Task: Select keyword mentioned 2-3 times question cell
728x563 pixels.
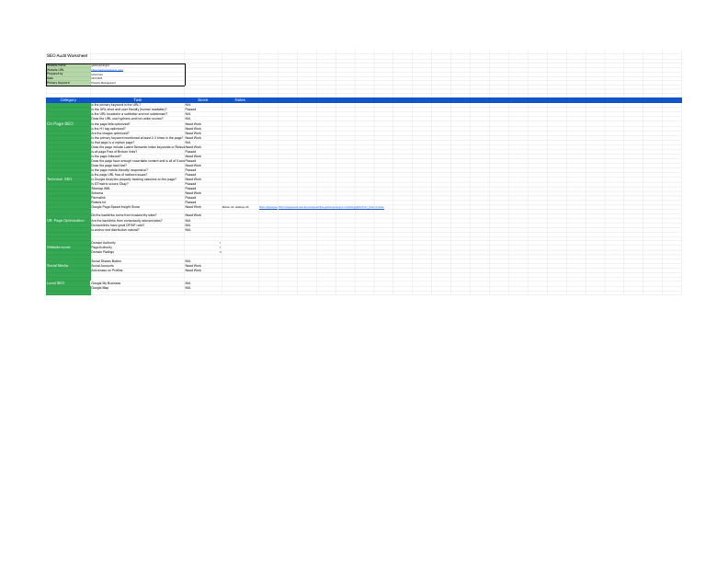Action: coord(138,138)
